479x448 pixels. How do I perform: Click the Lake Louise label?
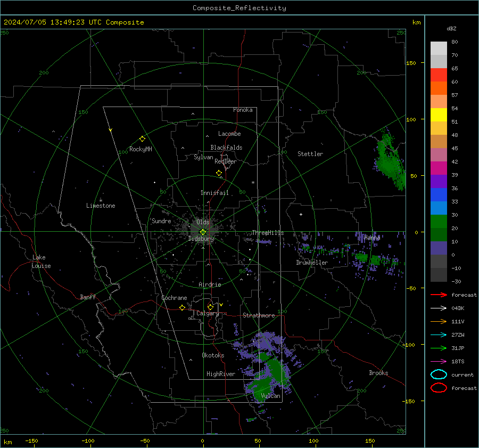(41, 262)
